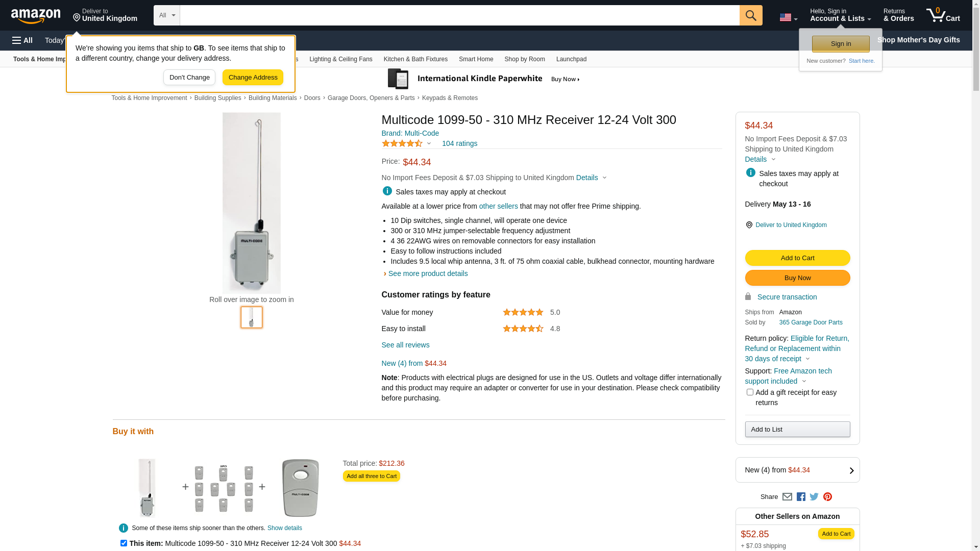The height and width of the screenshot is (551, 980).
Task: Click the search magnifier button
Action: [751, 15]
